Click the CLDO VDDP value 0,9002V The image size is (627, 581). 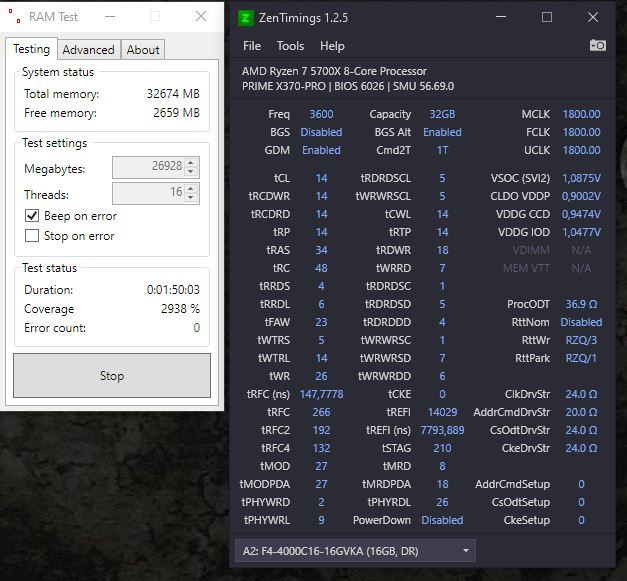pos(581,196)
